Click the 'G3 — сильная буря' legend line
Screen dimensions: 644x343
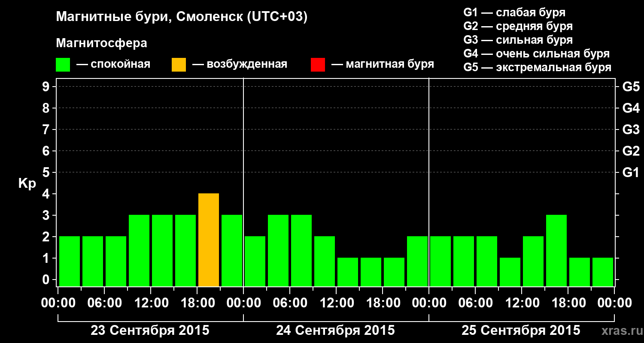pyautogui.click(x=518, y=40)
